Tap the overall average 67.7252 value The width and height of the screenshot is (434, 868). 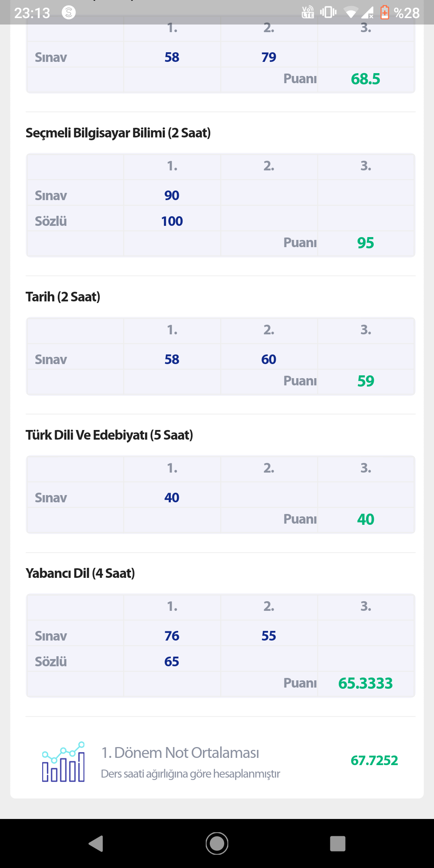coord(374,760)
